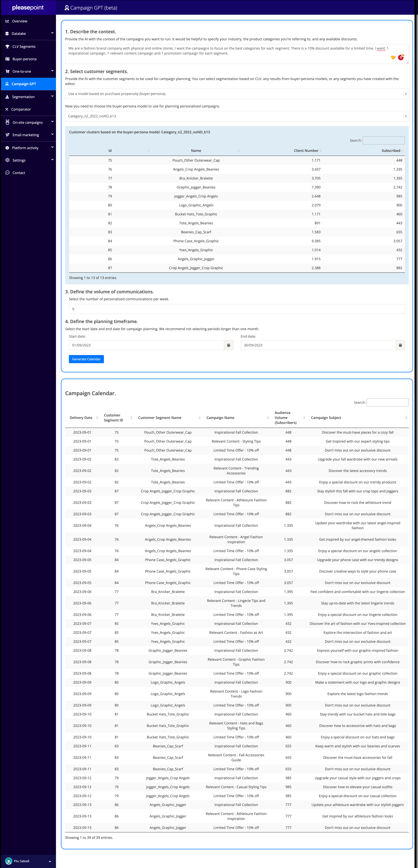This screenshot has height=868, width=418.
Task: Open the segmentation type dropdown
Action: pyautogui.click(x=236, y=94)
